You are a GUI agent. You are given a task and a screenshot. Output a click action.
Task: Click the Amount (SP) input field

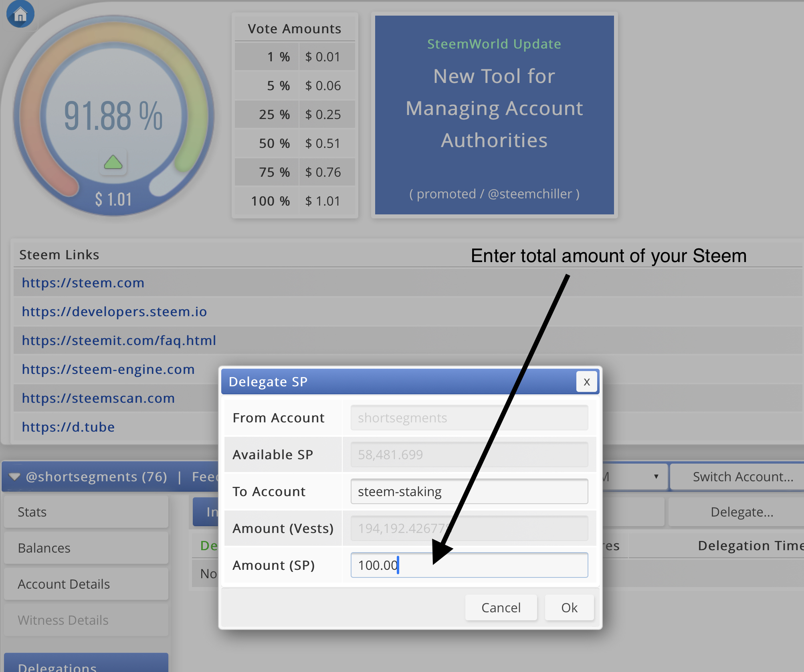(x=469, y=565)
